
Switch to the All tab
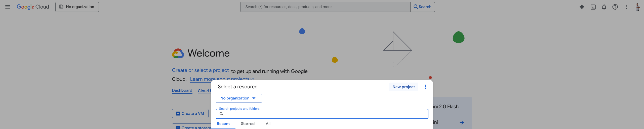pos(268,124)
